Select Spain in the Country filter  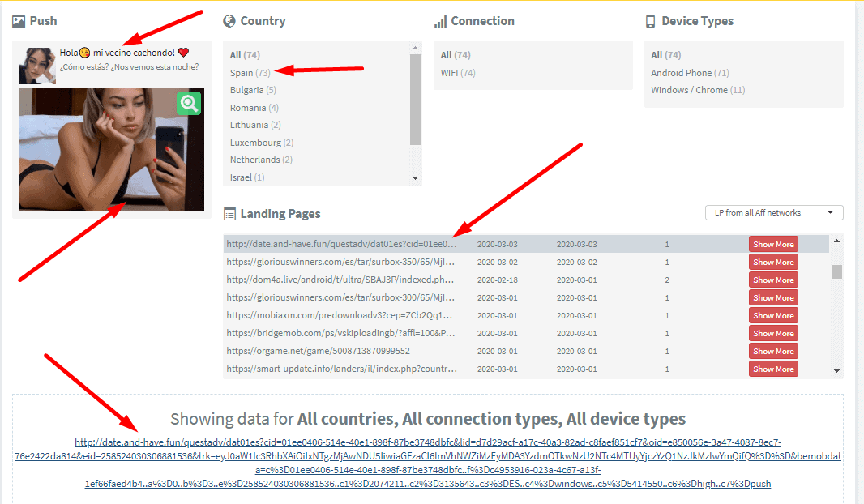[242, 73]
